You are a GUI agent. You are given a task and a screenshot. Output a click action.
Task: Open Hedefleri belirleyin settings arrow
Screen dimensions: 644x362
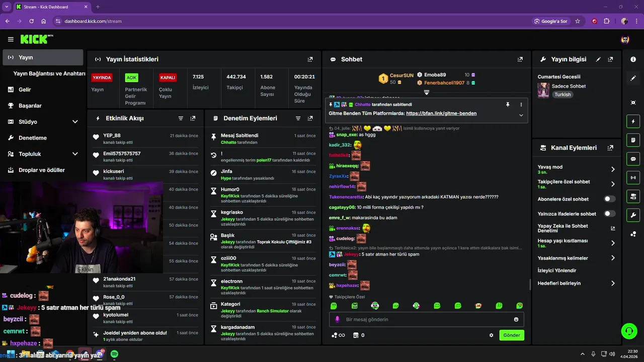(613, 283)
